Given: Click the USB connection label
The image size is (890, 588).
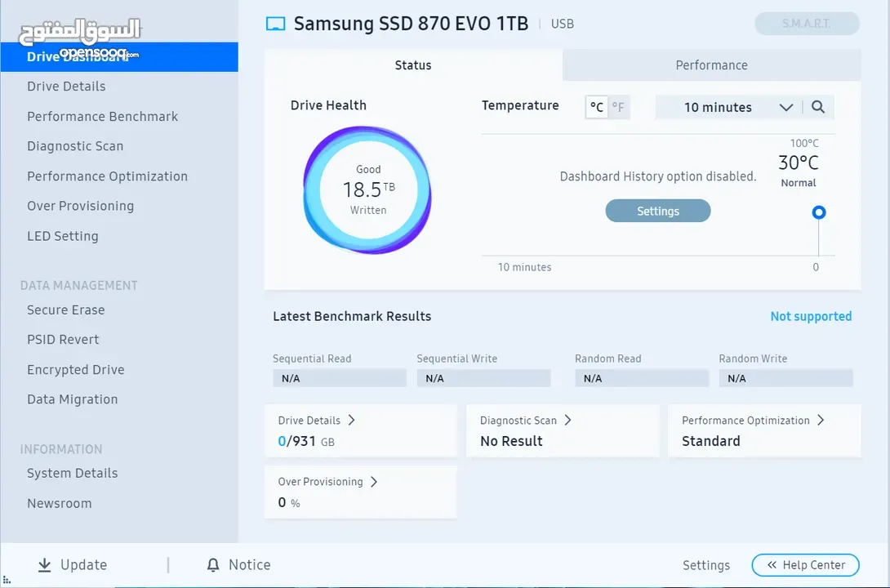Looking at the screenshot, I should click(x=563, y=24).
